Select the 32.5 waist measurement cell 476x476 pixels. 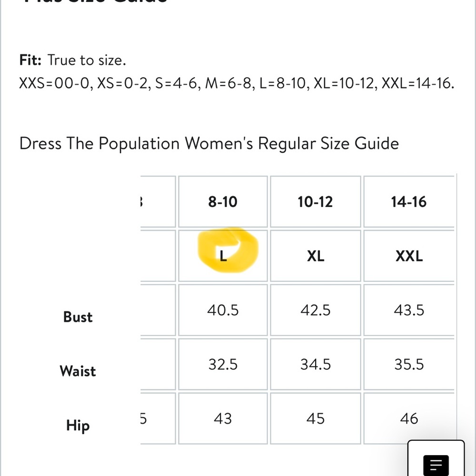pyautogui.click(x=223, y=364)
